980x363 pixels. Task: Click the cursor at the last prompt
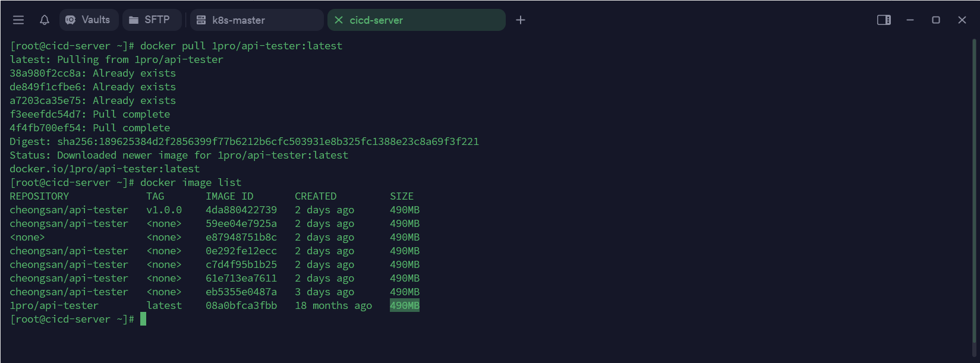point(143,320)
